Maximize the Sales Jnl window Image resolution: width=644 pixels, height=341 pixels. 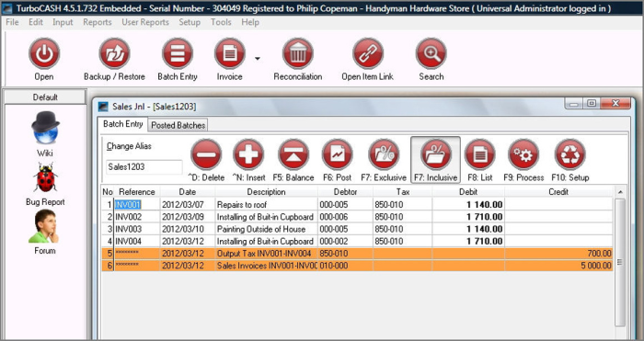[x=592, y=104]
